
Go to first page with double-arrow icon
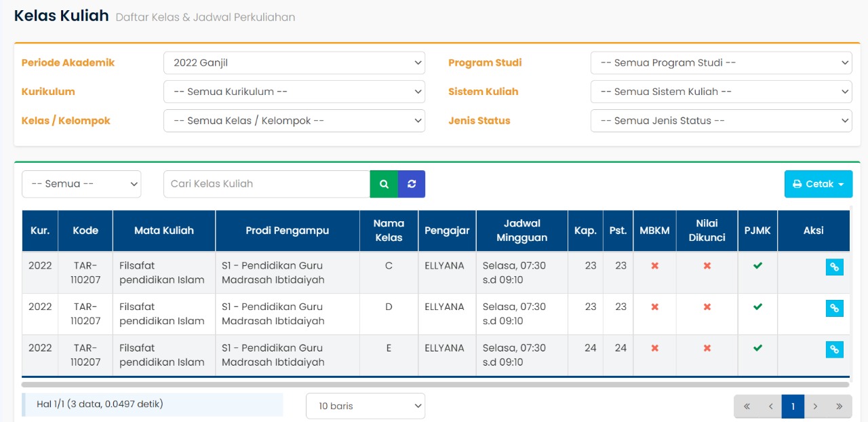click(747, 406)
